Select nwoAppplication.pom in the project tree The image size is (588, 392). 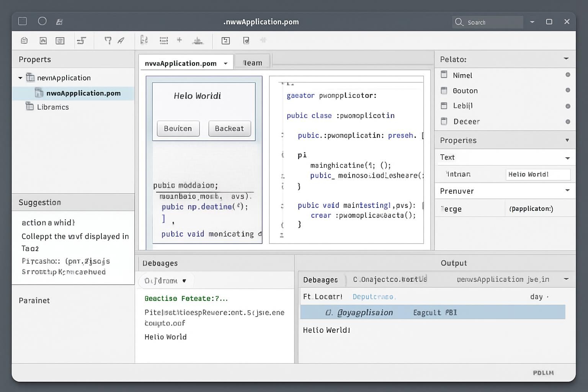coord(83,93)
